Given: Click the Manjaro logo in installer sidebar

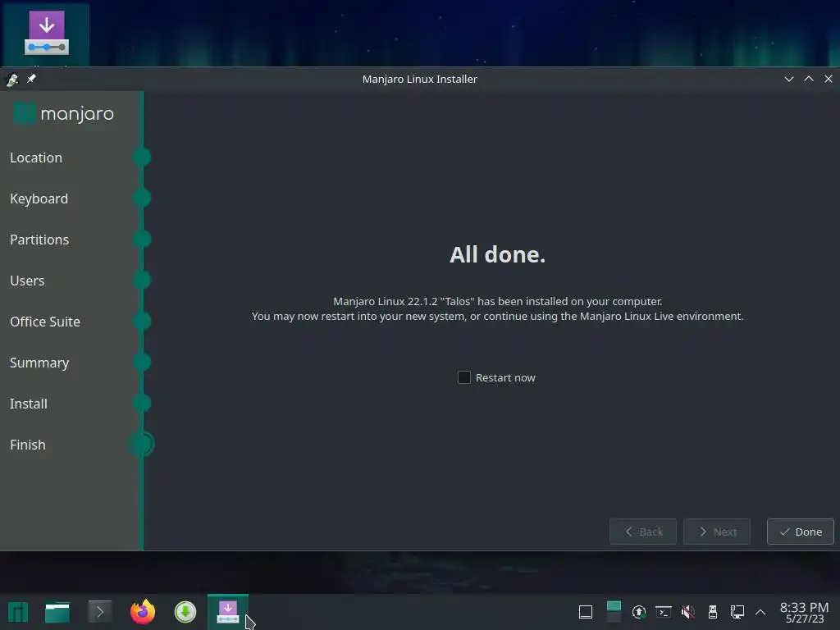Looking at the screenshot, I should coord(63,113).
